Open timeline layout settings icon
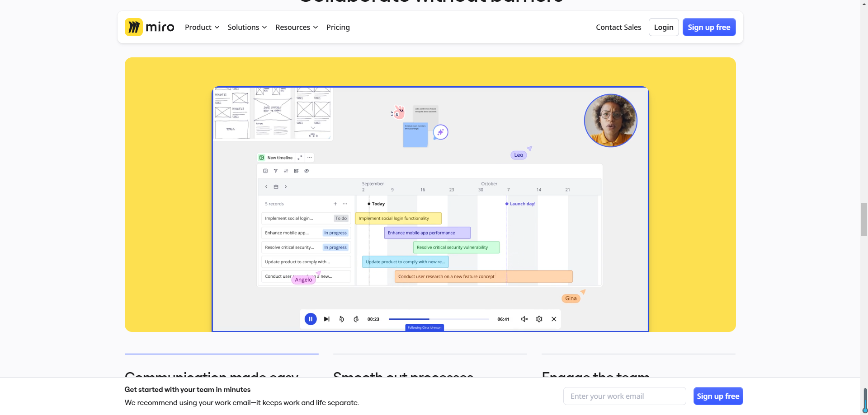868x415 pixels. click(265, 171)
